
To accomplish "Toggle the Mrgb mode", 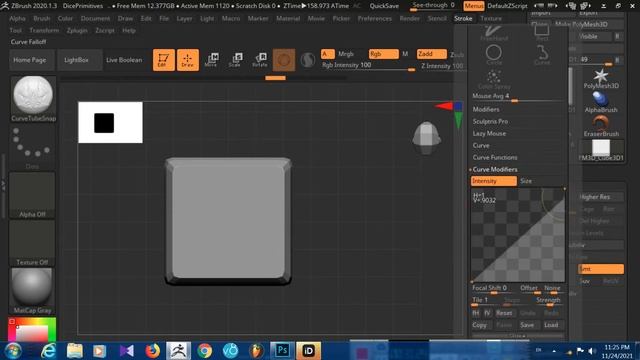I will tap(346, 54).
